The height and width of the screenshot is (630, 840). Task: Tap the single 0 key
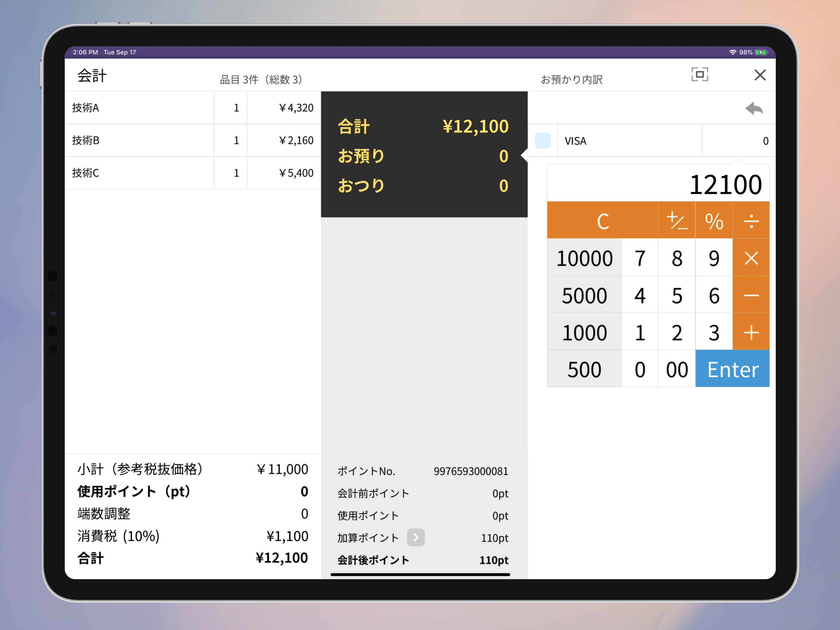click(640, 369)
